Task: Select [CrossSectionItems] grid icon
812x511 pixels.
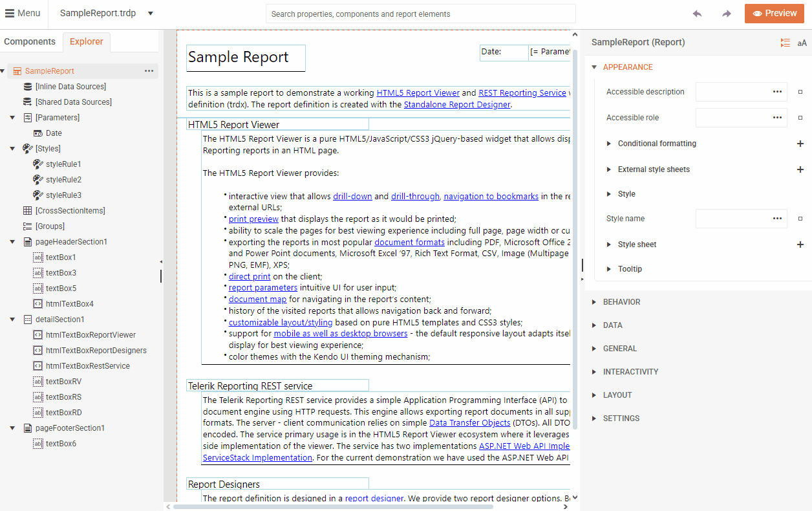Action: [27, 211]
